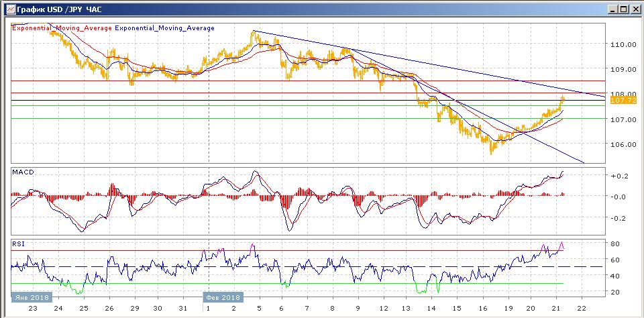Click date 22 on the time axis
Viewport: 644px width, 318px height.
click(x=581, y=309)
